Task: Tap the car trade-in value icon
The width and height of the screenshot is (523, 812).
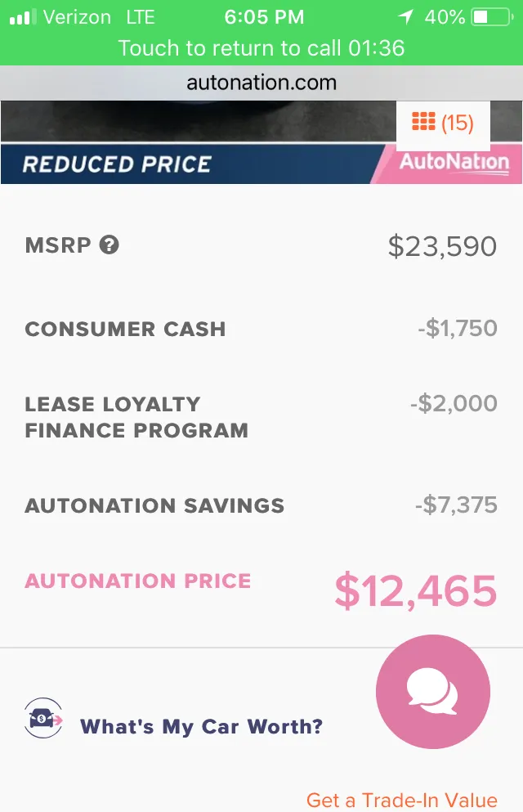Action: click(x=43, y=719)
